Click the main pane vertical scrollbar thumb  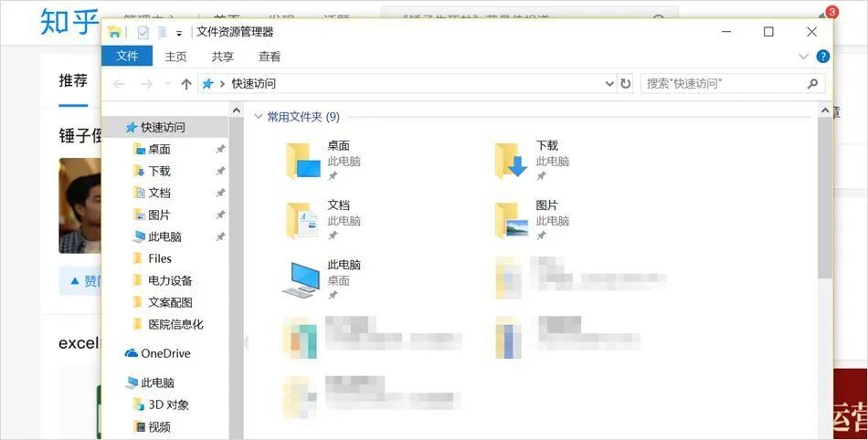(824, 197)
